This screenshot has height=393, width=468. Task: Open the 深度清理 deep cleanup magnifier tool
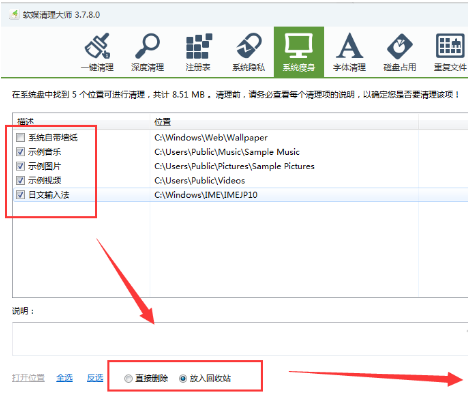[x=147, y=52]
